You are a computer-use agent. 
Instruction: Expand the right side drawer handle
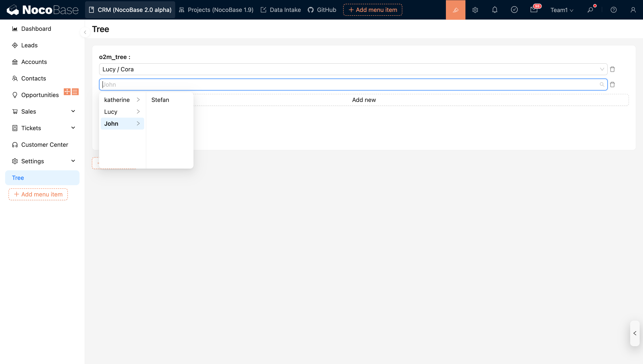pos(634,333)
